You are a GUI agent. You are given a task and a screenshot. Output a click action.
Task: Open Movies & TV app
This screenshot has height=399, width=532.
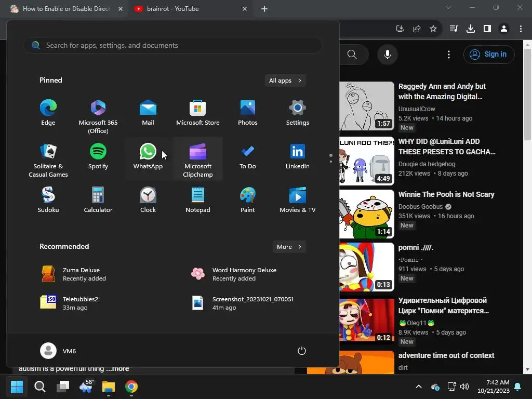pos(298,200)
